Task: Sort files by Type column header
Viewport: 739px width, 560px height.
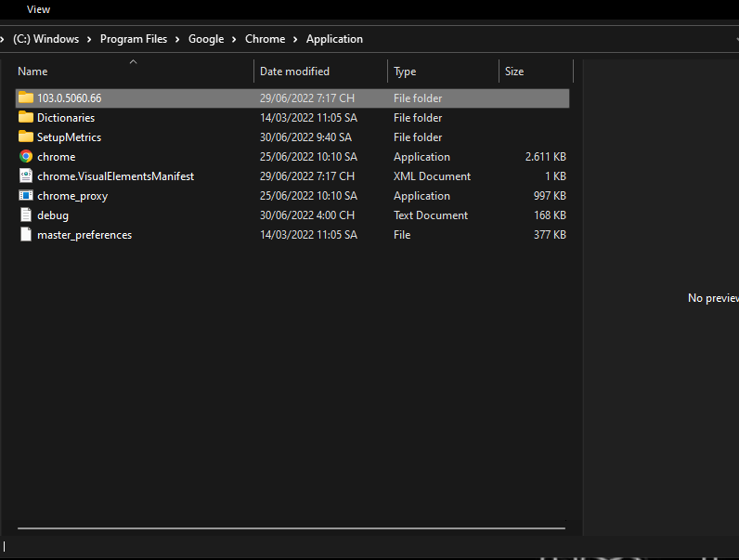Action: (x=405, y=72)
